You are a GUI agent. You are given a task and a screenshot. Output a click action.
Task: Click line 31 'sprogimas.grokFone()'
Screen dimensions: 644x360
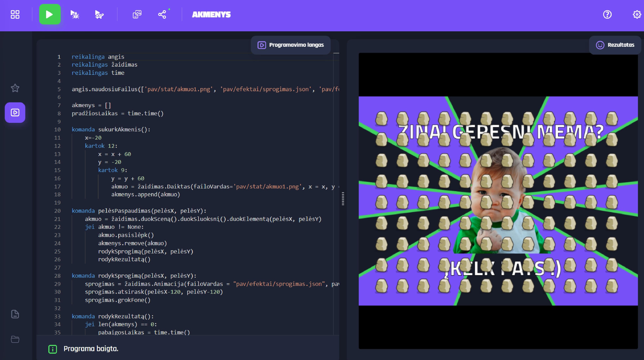tap(117, 300)
